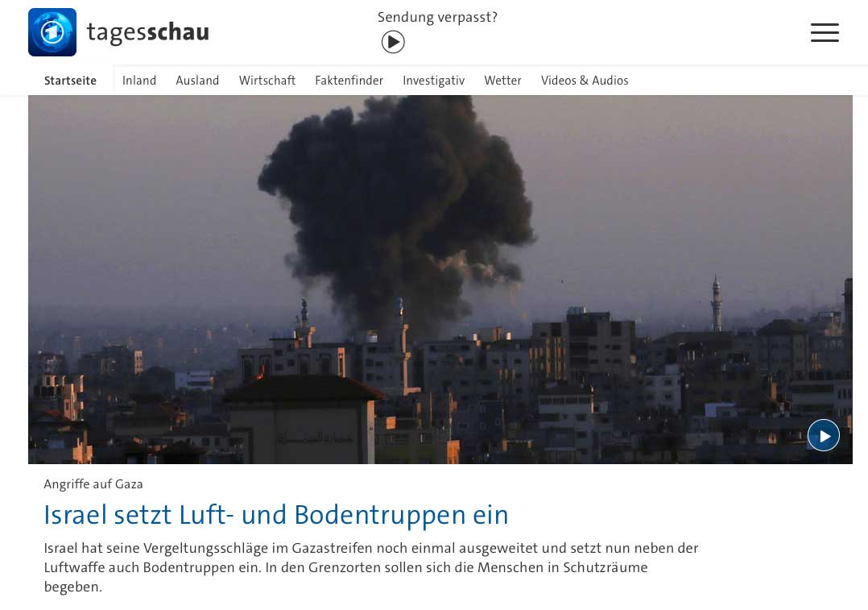Switch to the Wirtschaft section
The height and width of the screenshot is (610, 868).
267,81
